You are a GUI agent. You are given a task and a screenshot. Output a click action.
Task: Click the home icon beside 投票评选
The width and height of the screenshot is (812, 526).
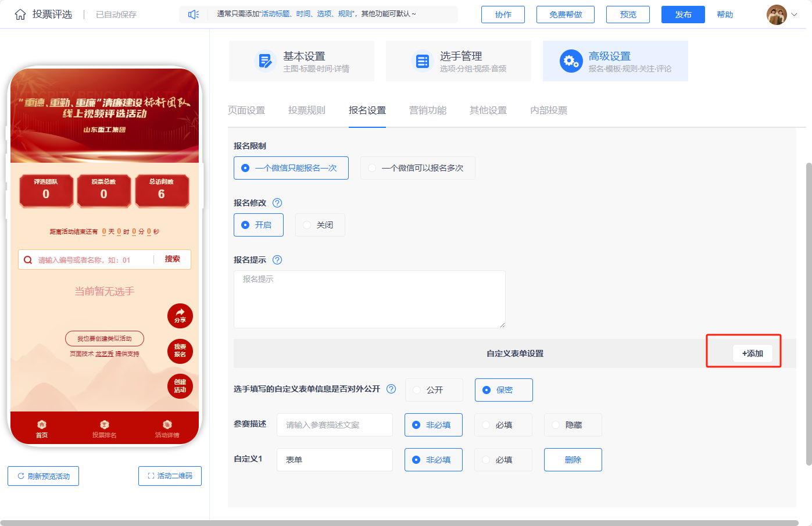[x=20, y=15]
